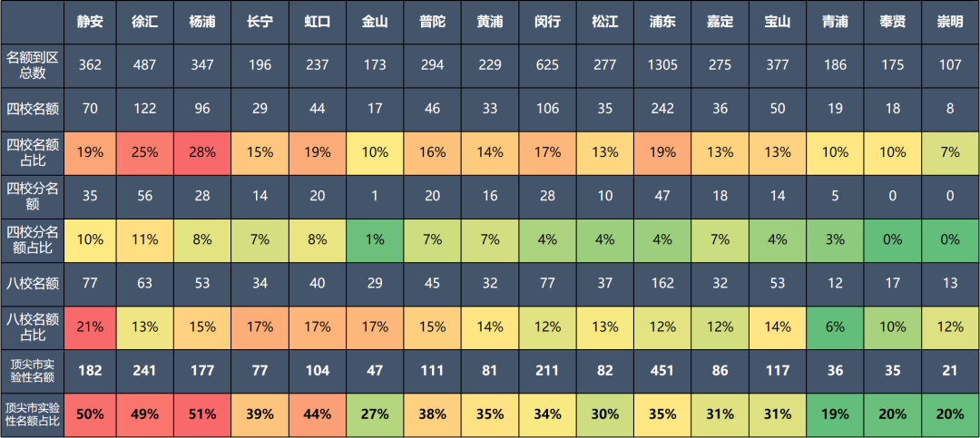Click the 八校名额 row header

coord(32,283)
